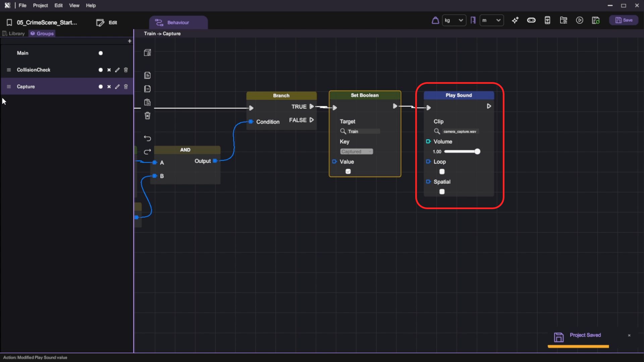Open the Captured key dropdown

coord(356,152)
